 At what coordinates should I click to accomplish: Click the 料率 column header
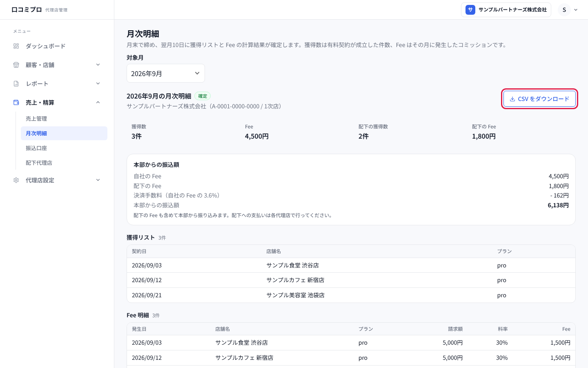[x=503, y=329]
